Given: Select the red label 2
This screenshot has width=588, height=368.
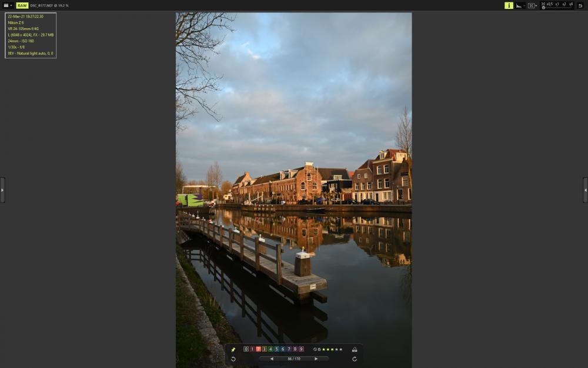Looking at the screenshot, I should [258, 349].
